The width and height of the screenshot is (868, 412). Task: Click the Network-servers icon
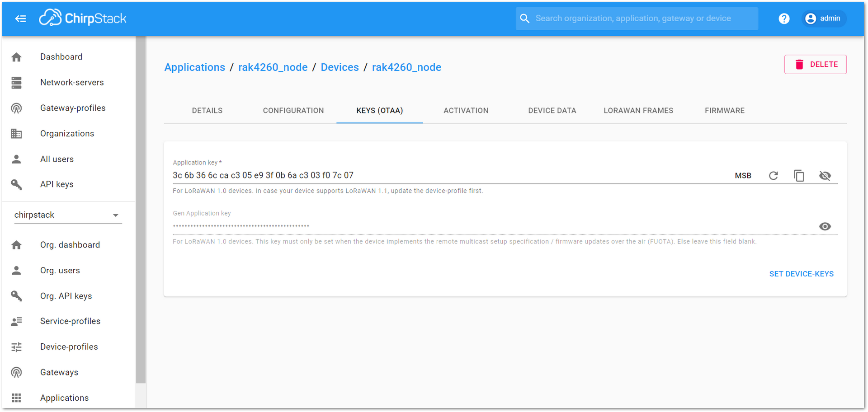pos(17,83)
